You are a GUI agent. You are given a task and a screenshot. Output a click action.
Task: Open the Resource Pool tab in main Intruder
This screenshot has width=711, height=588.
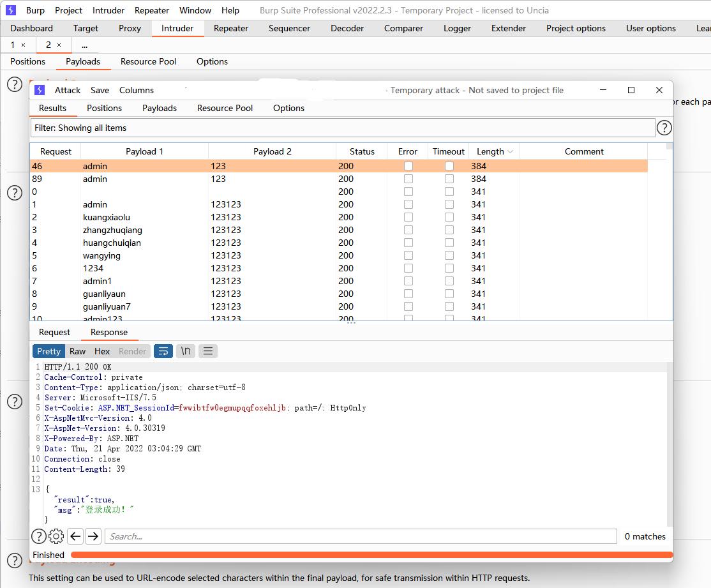click(x=148, y=62)
